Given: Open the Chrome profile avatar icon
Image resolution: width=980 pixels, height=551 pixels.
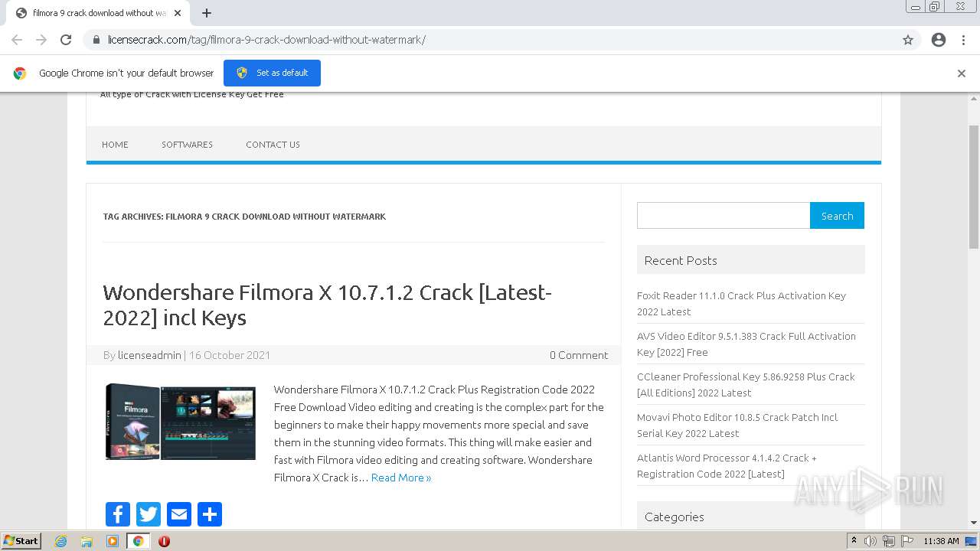Looking at the screenshot, I should (939, 40).
